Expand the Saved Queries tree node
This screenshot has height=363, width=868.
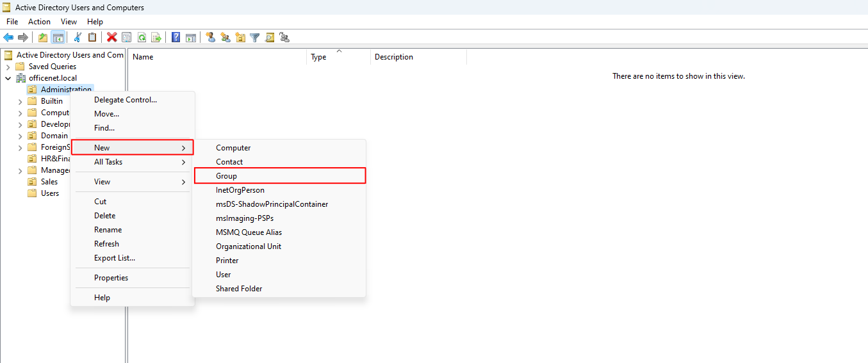pyautogui.click(x=8, y=67)
